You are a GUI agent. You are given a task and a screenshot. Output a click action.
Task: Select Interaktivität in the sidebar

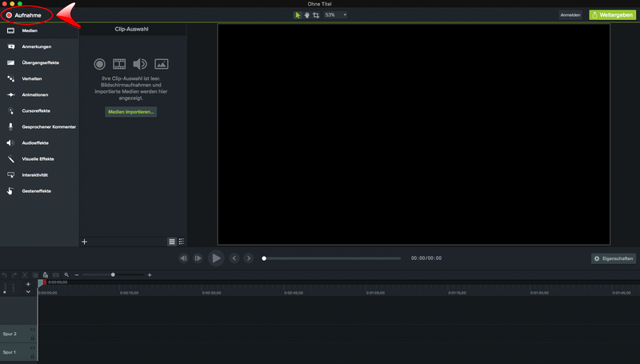tap(39, 174)
